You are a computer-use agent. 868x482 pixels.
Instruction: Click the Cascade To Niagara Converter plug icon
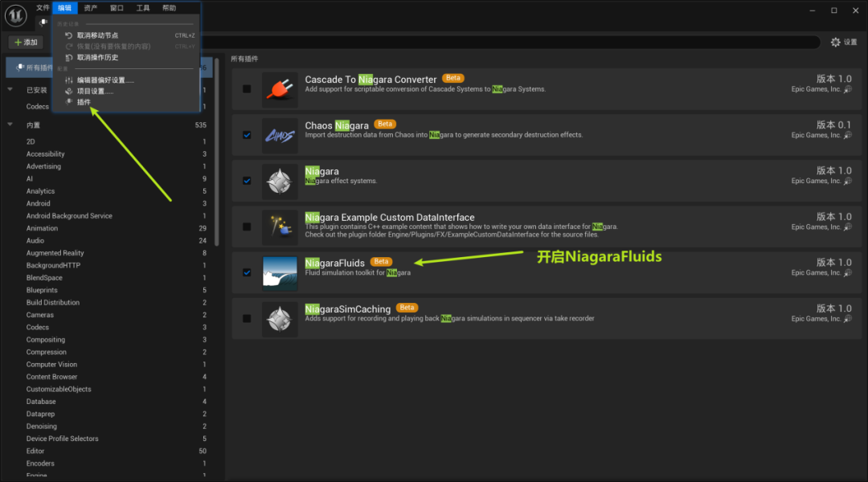[280, 89]
